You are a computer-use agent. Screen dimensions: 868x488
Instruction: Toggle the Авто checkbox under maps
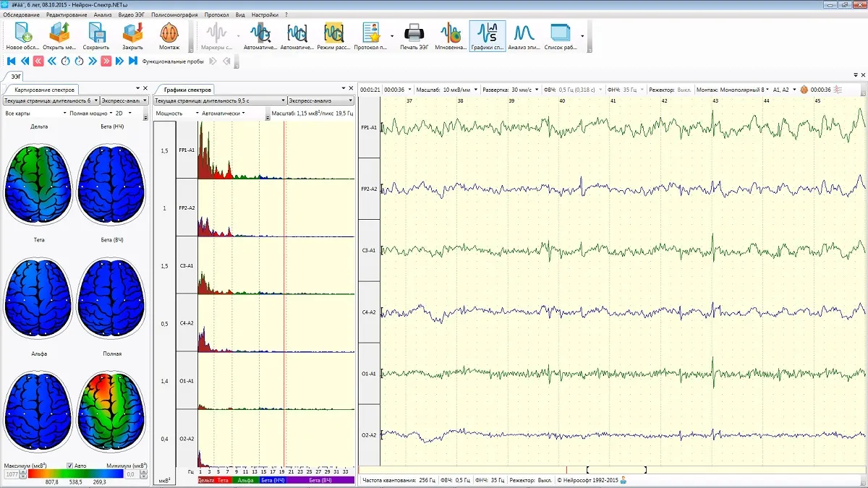pos(70,466)
